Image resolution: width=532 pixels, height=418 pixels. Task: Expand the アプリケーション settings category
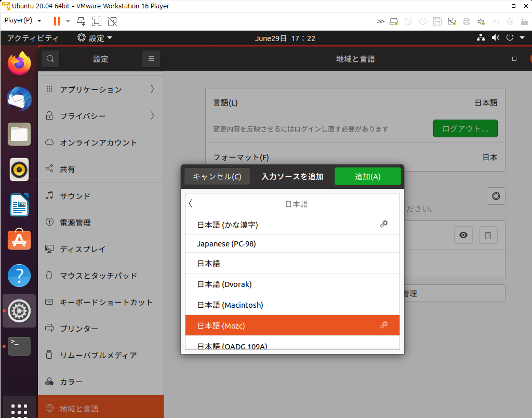[x=101, y=89]
